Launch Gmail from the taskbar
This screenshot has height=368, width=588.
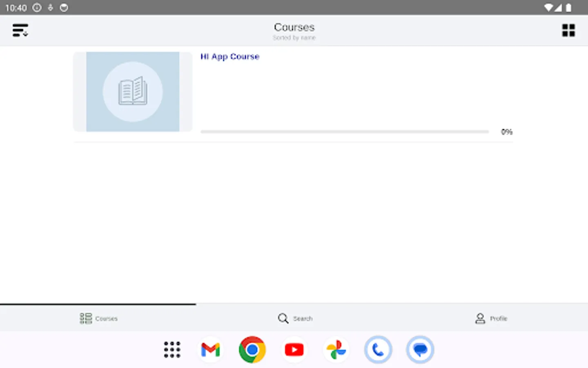pos(211,350)
